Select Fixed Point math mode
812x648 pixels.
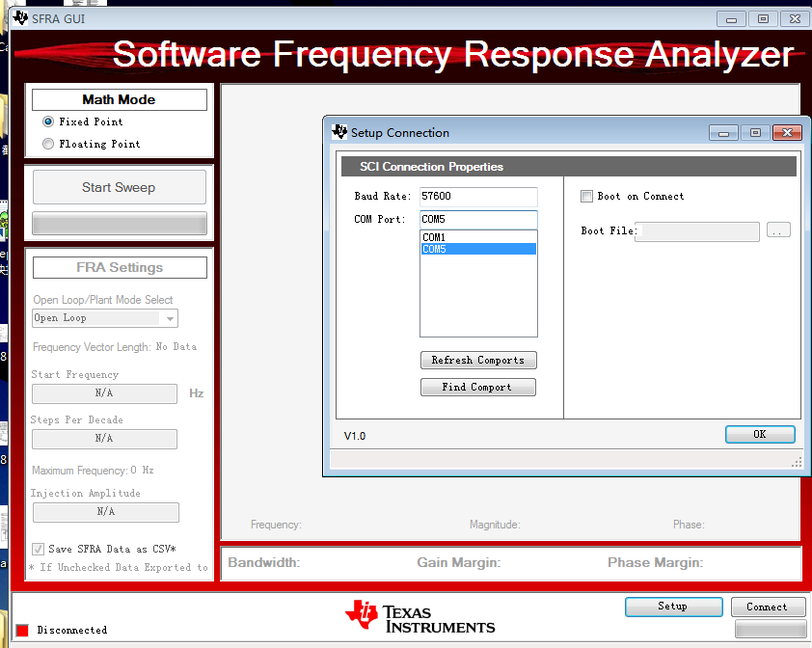(x=48, y=121)
